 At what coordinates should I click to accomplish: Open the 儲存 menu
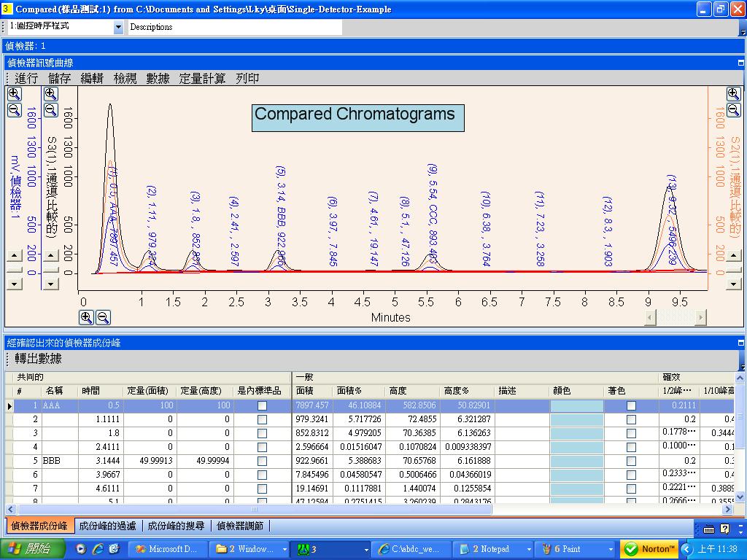click(59, 78)
